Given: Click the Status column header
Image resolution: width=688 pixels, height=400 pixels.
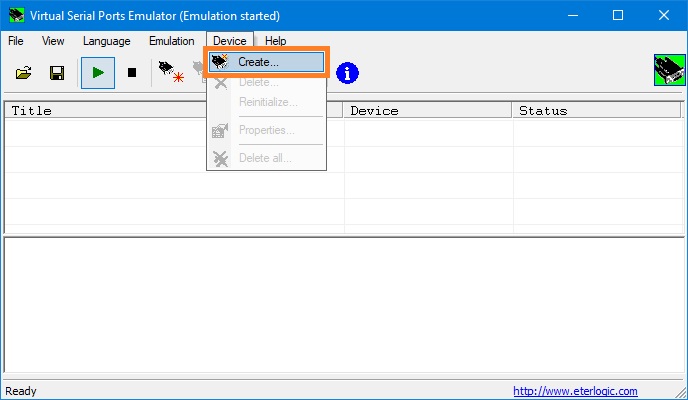Looking at the screenshot, I should point(597,111).
